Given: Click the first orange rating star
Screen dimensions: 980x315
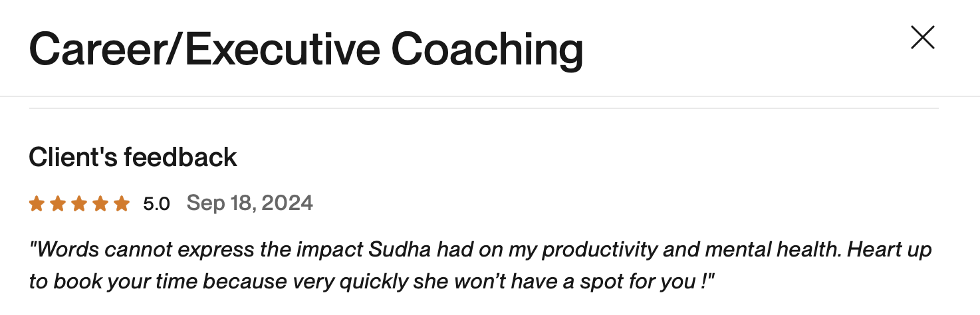Looking at the screenshot, I should (37, 204).
